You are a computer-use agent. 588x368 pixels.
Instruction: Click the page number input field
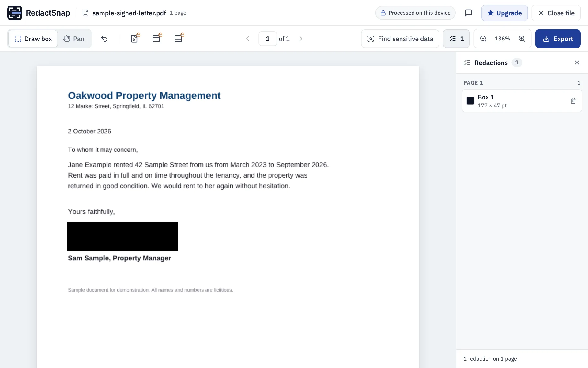point(268,39)
